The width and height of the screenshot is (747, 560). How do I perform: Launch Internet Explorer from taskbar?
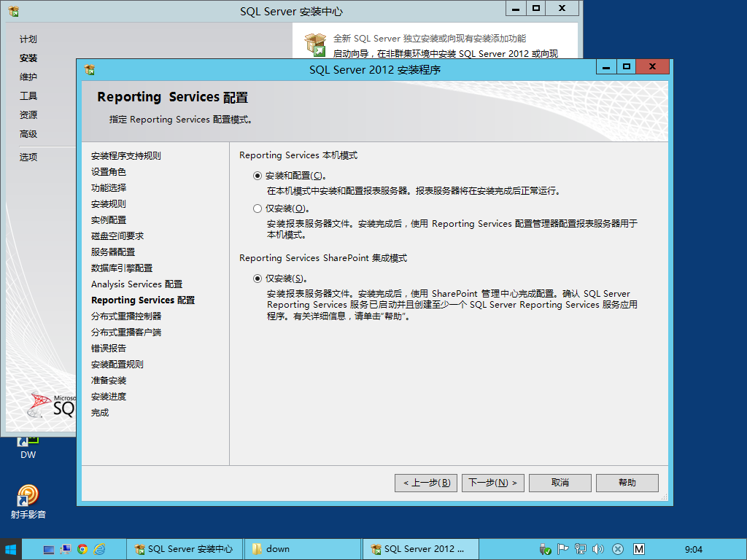tap(99, 550)
